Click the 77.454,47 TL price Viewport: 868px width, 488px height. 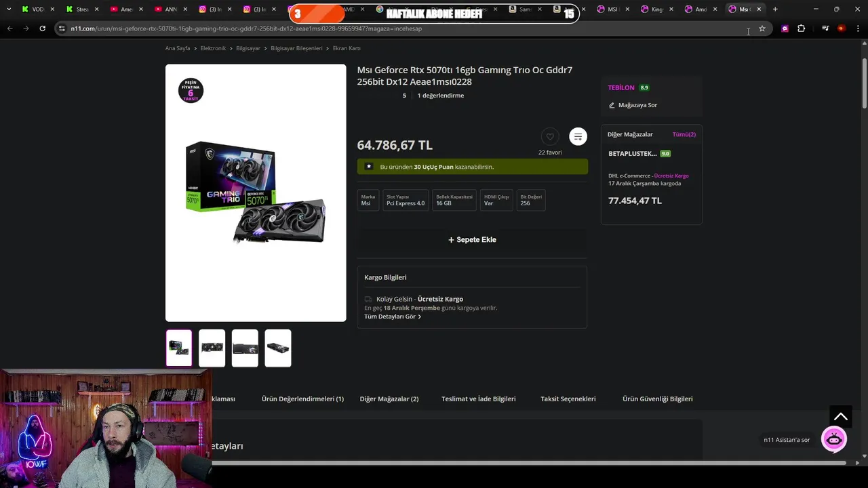[x=635, y=201]
